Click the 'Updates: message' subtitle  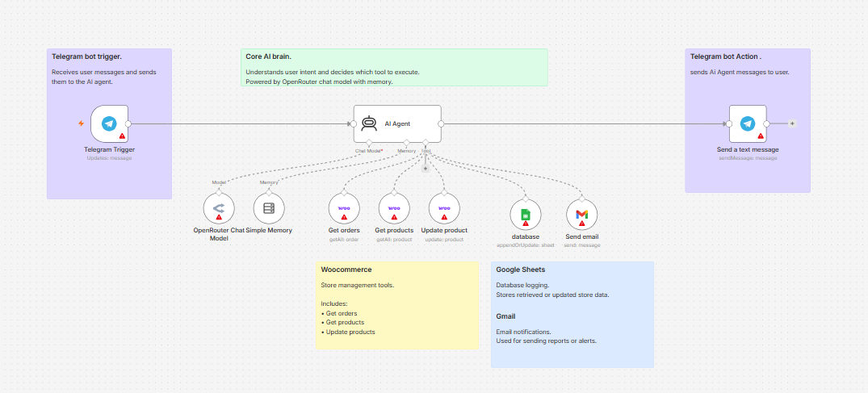tap(110, 157)
